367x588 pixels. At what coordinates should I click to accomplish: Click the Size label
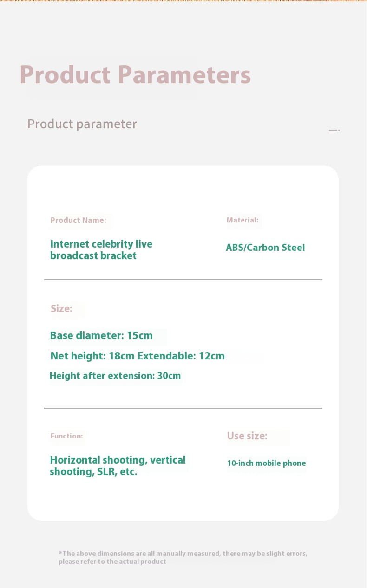pyautogui.click(x=61, y=309)
